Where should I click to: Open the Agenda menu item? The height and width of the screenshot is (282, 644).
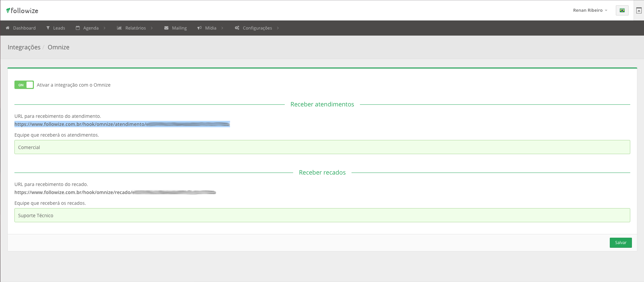tap(91, 28)
